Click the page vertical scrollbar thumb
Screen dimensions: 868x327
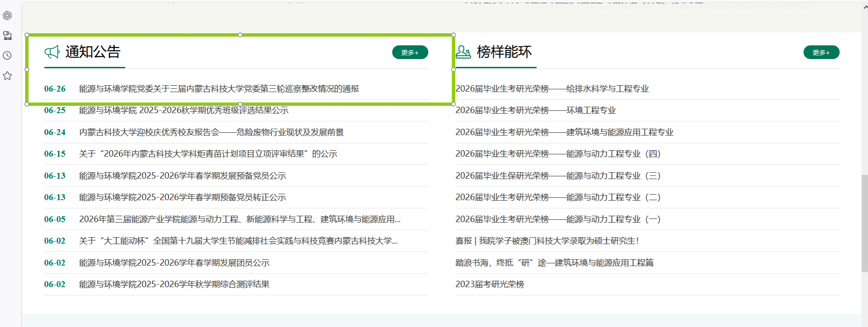tap(864, 223)
